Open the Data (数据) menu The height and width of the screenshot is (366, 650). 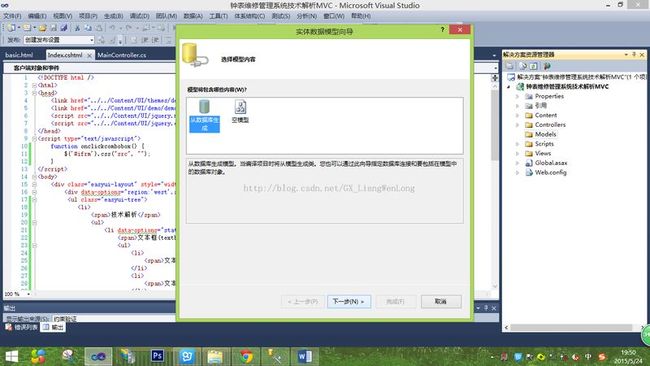[193, 16]
